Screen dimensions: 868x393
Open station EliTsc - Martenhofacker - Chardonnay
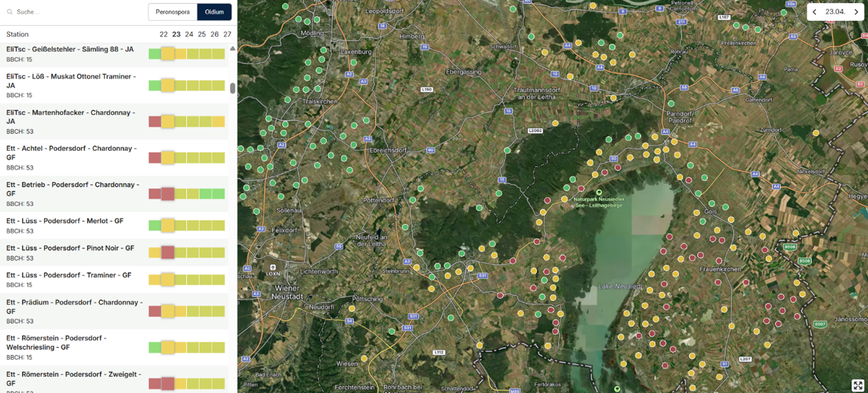click(x=71, y=113)
